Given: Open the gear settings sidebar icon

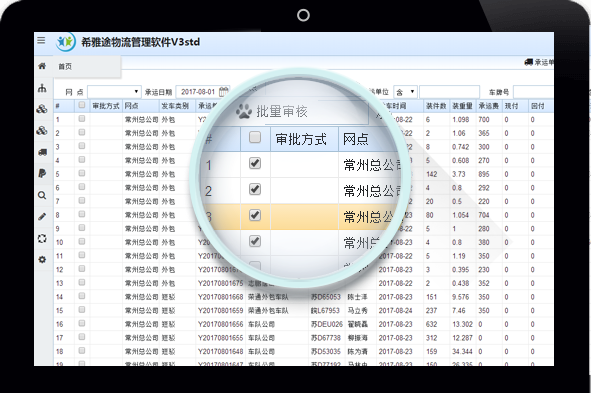Looking at the screenshot, I should [x=42, y=260].
